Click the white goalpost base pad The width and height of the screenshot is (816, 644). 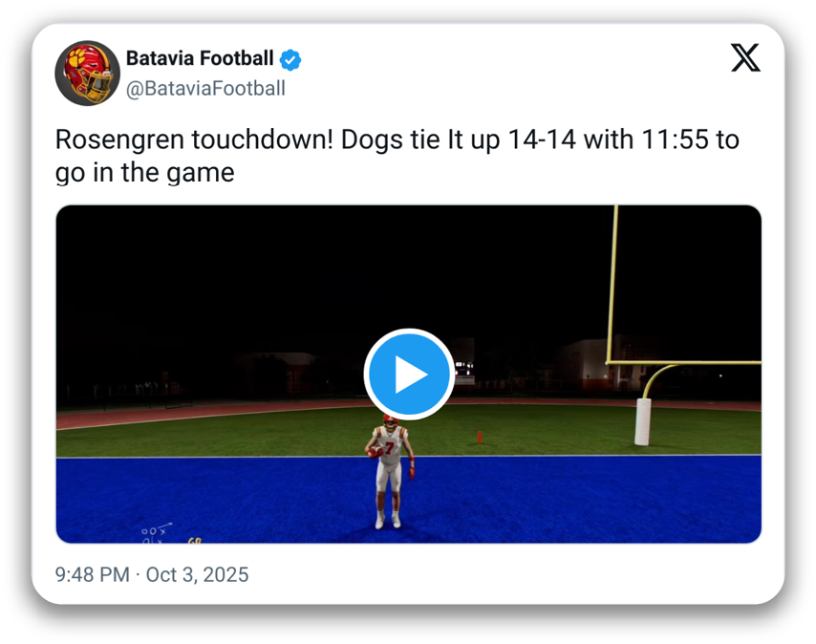[642, 421]
